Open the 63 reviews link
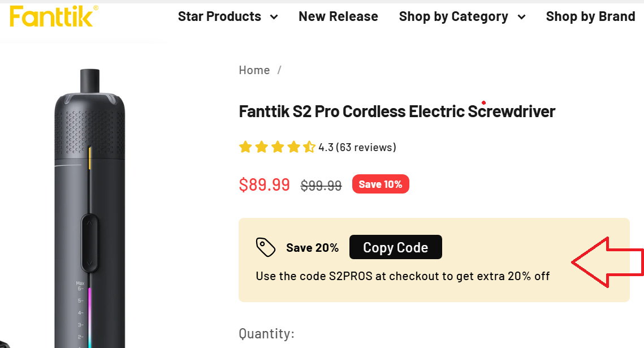The height and width of the screenshot is (348, 644). point(366,148)
